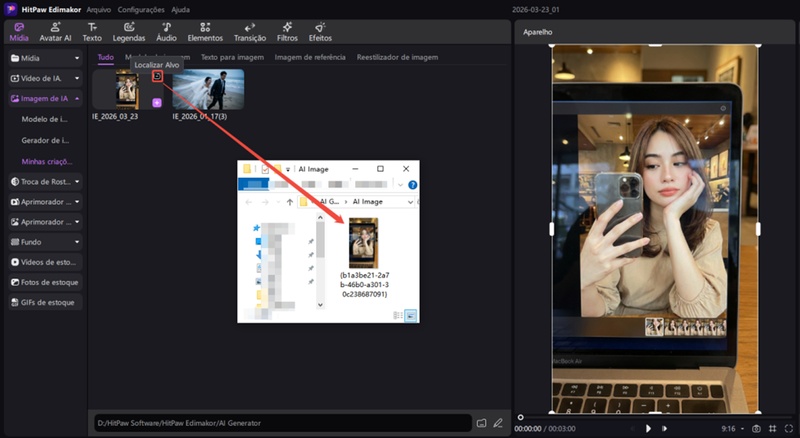Open the Avatar AI tool

(55, 31)
